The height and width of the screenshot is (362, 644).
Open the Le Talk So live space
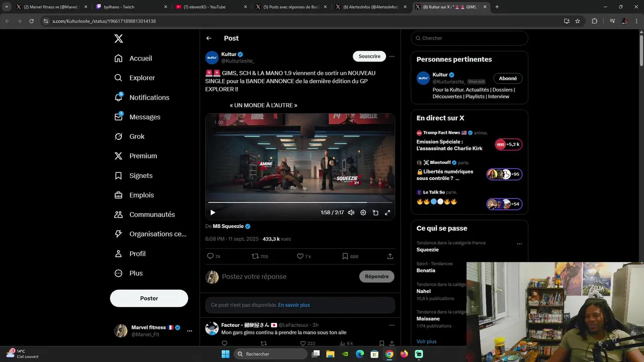(469, 200)
